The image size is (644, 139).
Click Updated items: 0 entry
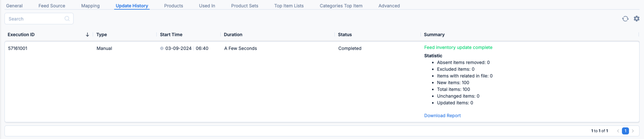pos(455,103)
